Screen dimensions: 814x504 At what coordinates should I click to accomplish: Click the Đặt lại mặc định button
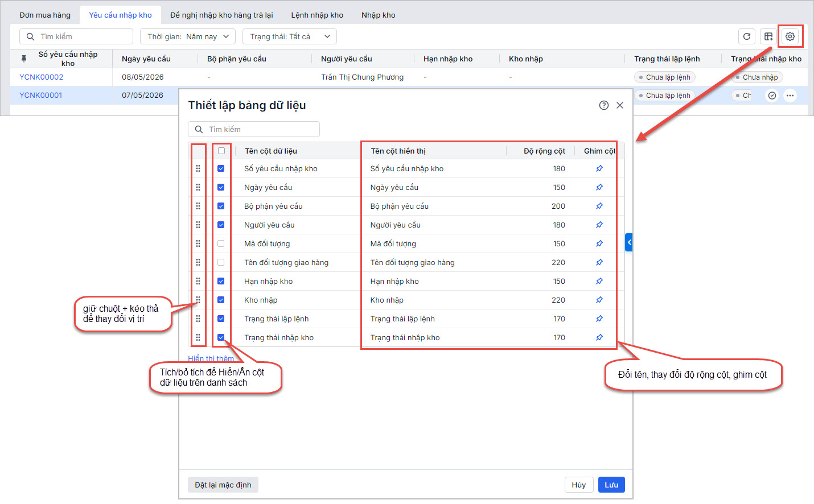point(223,485)
